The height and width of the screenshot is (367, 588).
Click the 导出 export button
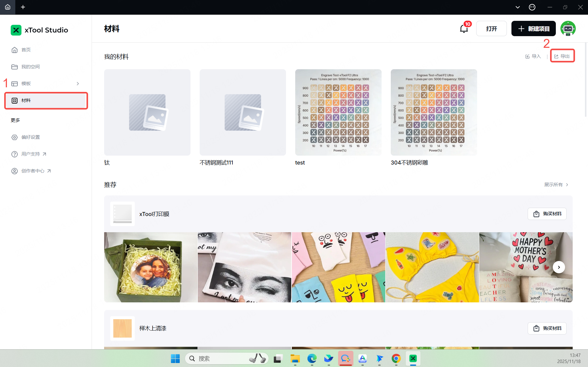pyautogui.click(x=562, y=56)
